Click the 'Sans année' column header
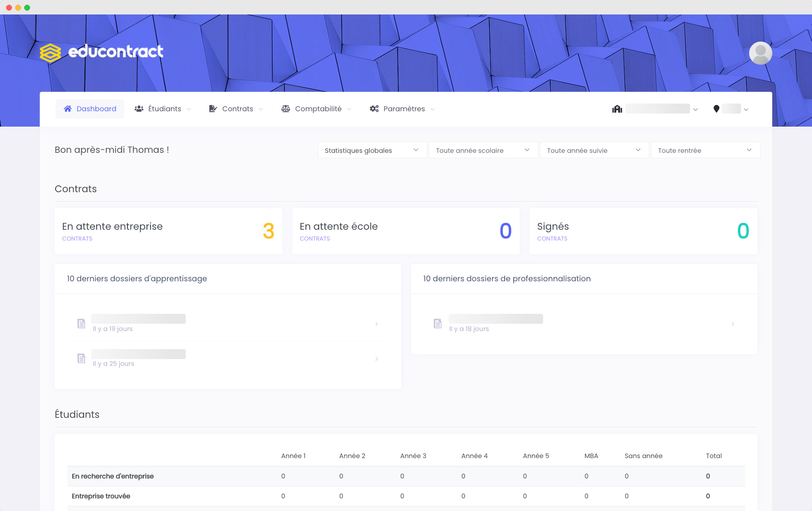Image resolution: width=812 pixels, height=511 pixels. [643, 456]
